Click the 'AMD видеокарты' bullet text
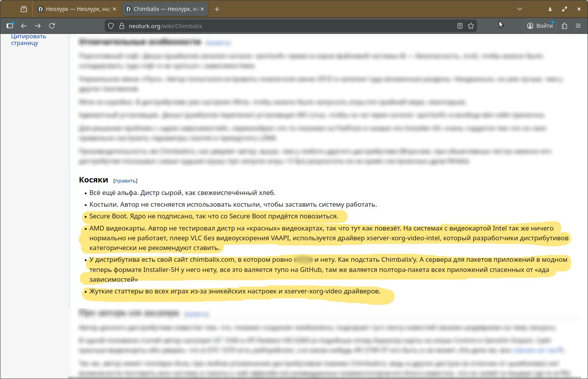Image resolution: width=588 pixels, height=379 pixels. tap(330, 238)
